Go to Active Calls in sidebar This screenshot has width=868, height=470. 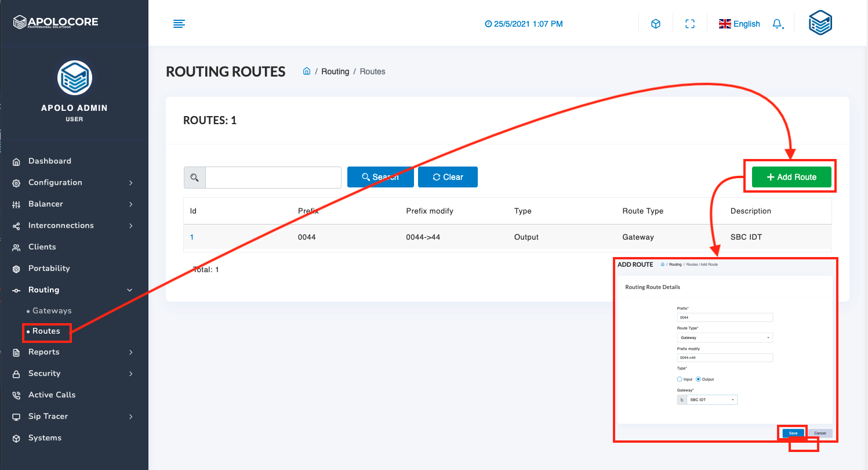[x=52, y=395]
